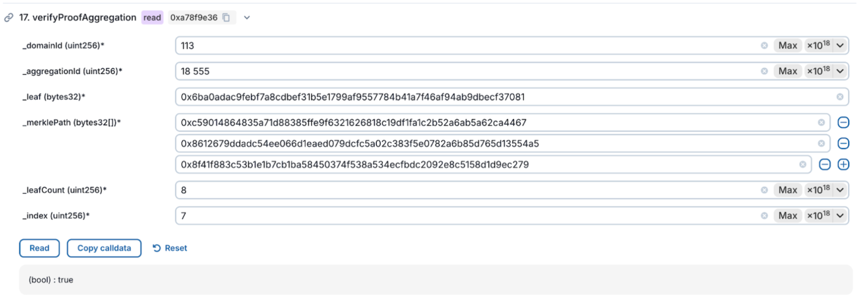
Task: Remove the second merklePath entry
Action: tap(844, 143)
